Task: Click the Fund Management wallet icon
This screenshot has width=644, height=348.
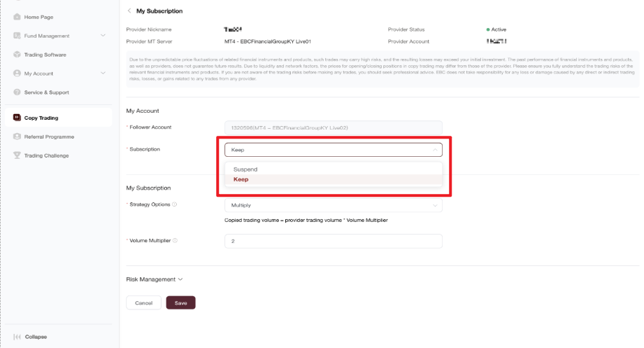Action: pyautogui.click(x=17, y=36)
